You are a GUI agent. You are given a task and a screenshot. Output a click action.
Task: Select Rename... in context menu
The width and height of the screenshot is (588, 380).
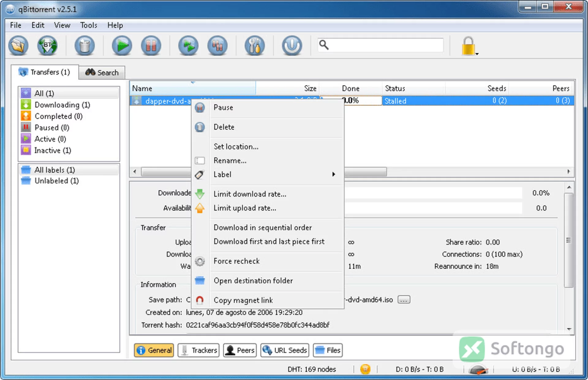(x=268, y=160)
